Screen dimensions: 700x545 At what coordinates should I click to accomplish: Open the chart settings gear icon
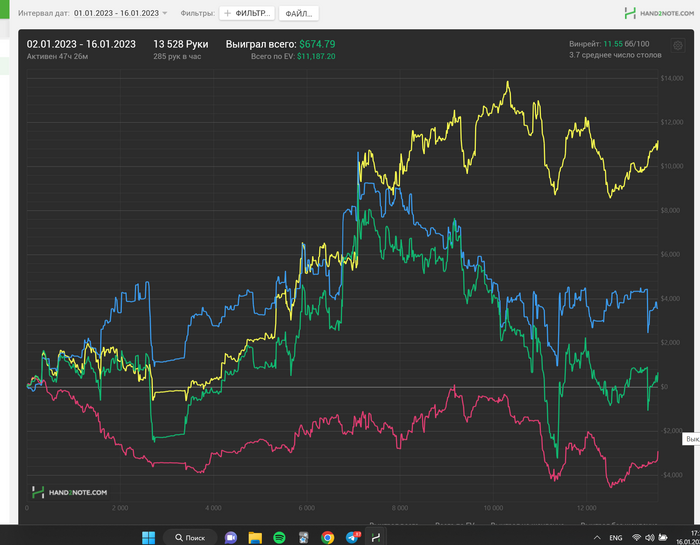pyautogui.click(x=678, y=46)
